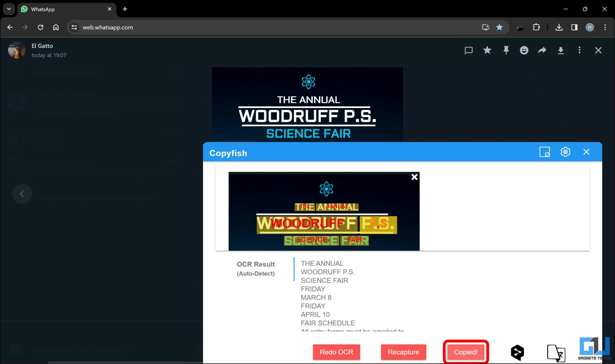Click Copyfish new capture area icon
Screen dimensions: 615x364
544,152
